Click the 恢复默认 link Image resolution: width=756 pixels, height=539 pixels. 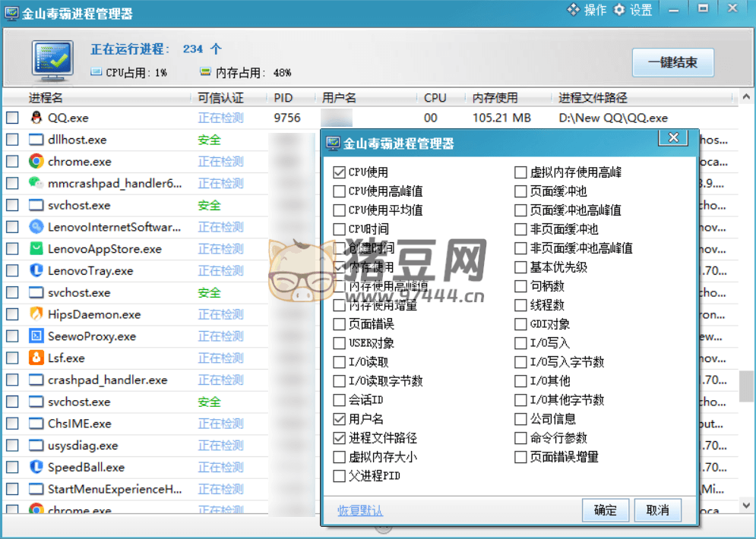[x=359, y=511]
